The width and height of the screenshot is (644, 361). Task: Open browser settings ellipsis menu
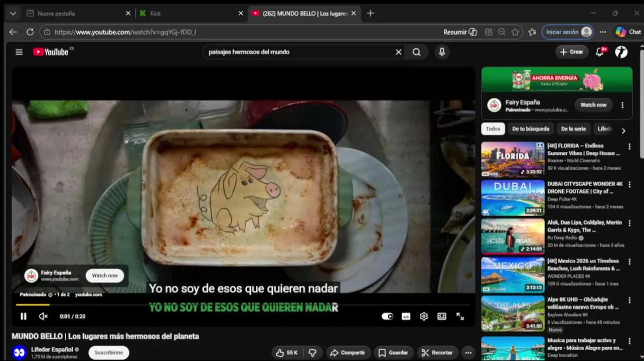(x=603, y=32)
